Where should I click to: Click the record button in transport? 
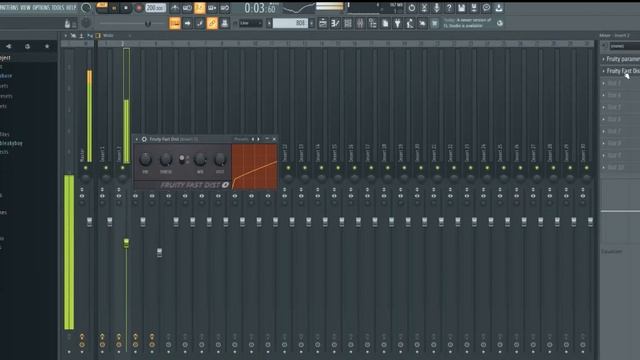point(138,8)
